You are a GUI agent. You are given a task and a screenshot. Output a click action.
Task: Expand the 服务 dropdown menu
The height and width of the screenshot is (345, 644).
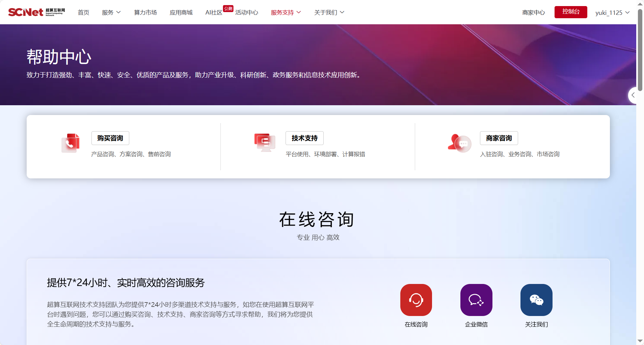[111, 12]
